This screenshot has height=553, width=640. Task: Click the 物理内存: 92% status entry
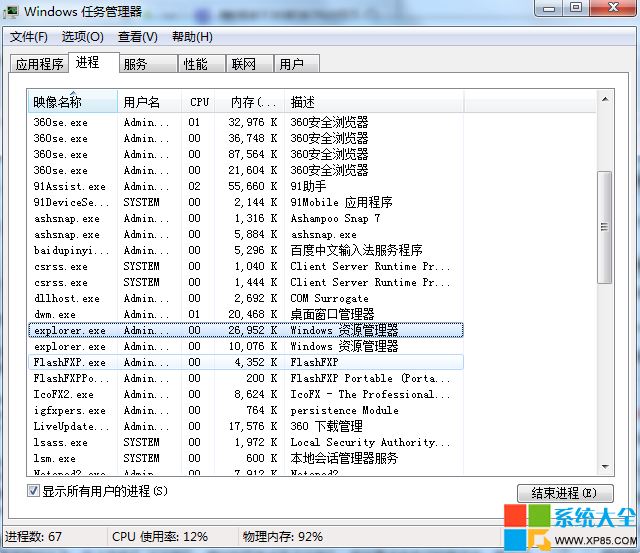[282, 536]
